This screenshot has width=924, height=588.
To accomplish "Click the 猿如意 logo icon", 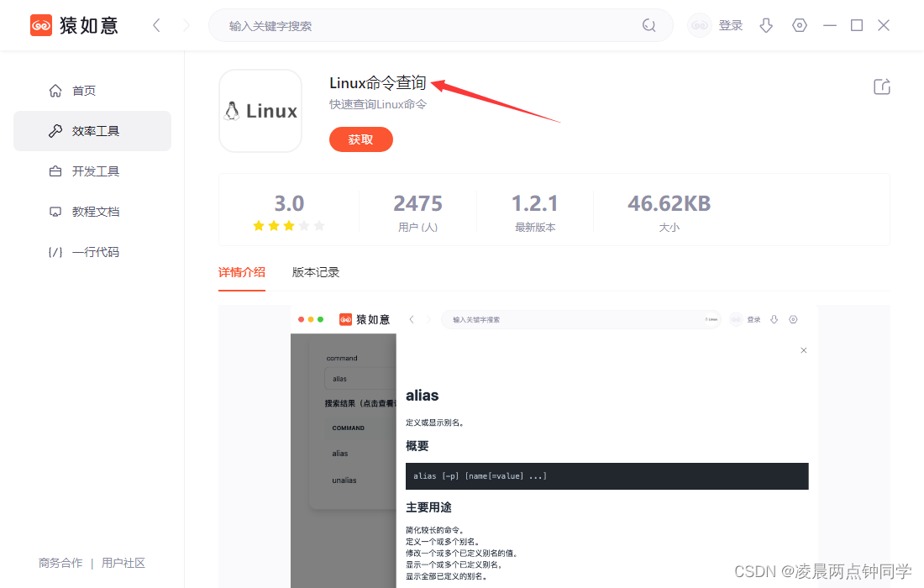I will (x=41, y=25).
